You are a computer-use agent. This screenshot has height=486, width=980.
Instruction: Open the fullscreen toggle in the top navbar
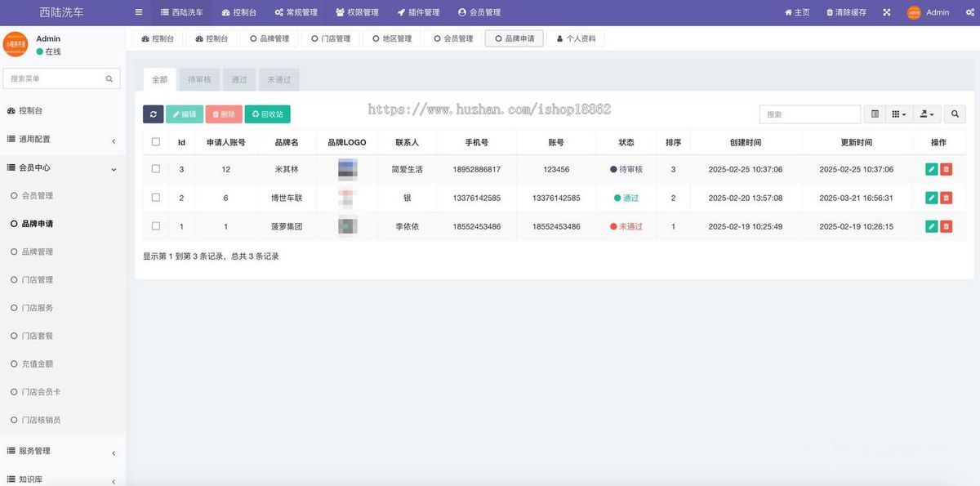[x=886, y=12]
